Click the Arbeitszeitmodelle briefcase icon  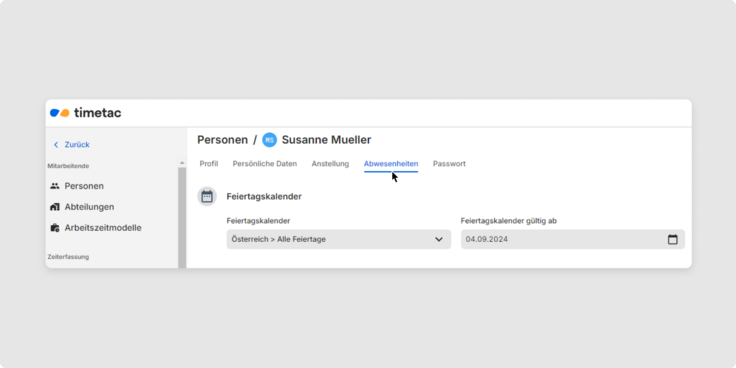tap(55, 228)
